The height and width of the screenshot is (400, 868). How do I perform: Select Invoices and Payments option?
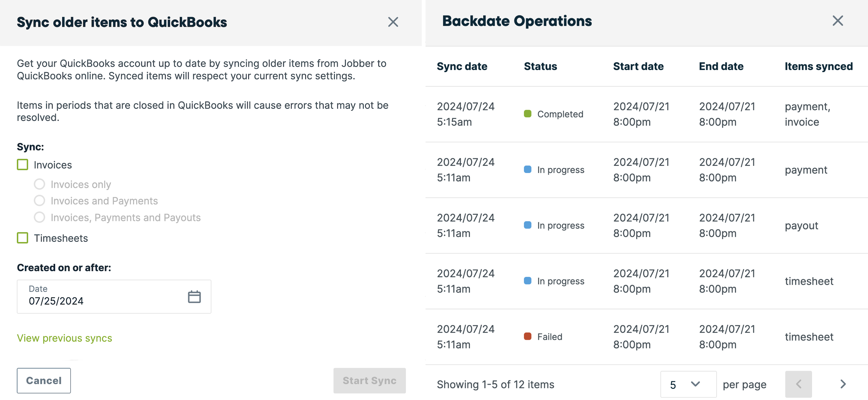(x=39, y=201)
